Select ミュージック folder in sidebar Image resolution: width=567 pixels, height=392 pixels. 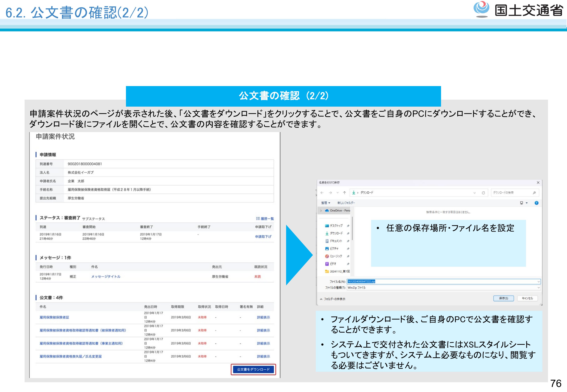pyautogui.click(x=336, y=256)
